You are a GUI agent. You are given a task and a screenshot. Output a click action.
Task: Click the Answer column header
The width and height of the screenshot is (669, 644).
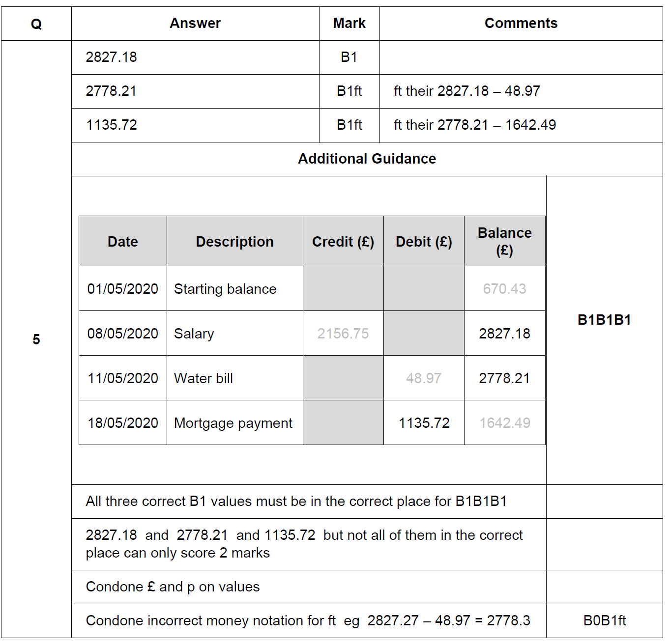(x=195, y=24)
